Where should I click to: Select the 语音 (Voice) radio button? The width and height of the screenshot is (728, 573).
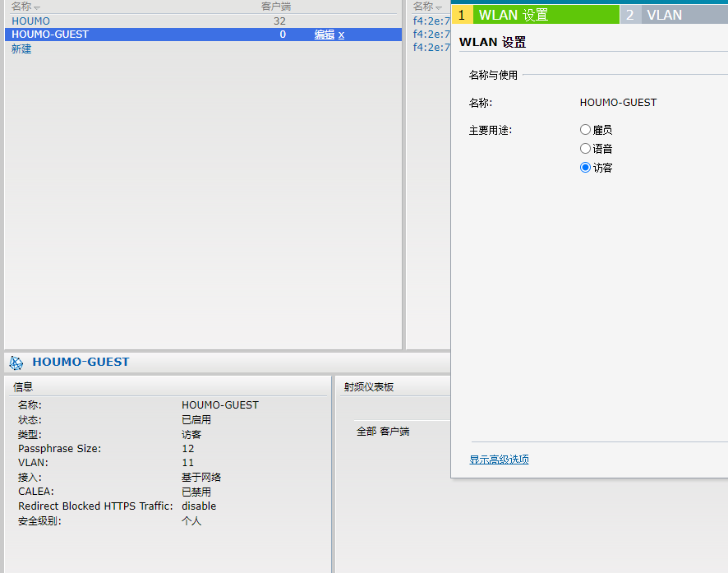585,149
